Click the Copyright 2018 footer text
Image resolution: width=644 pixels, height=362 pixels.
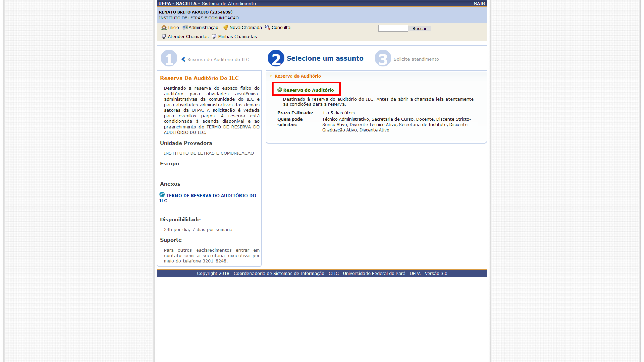[322, 273]
